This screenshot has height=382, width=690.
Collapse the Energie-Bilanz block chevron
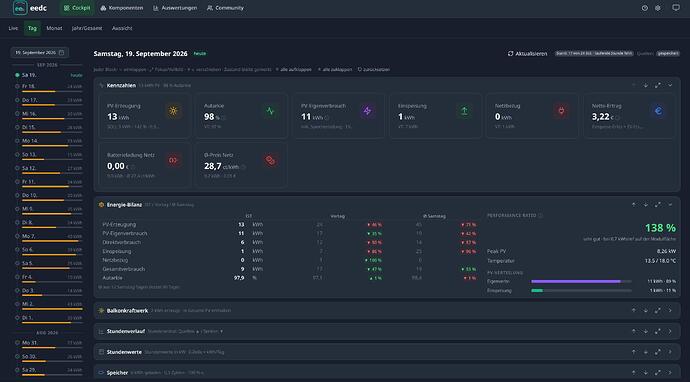pyautogui.click(x=670, y=205)
